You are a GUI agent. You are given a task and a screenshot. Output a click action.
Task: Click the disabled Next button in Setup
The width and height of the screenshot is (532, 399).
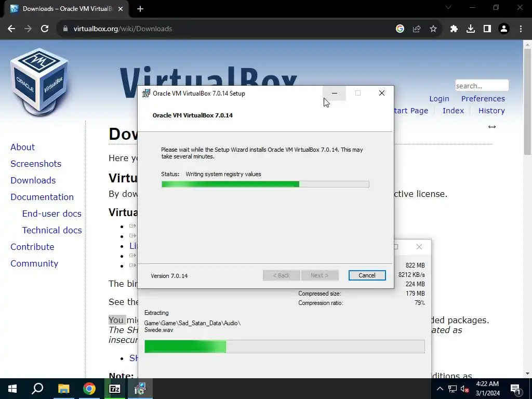320,275
